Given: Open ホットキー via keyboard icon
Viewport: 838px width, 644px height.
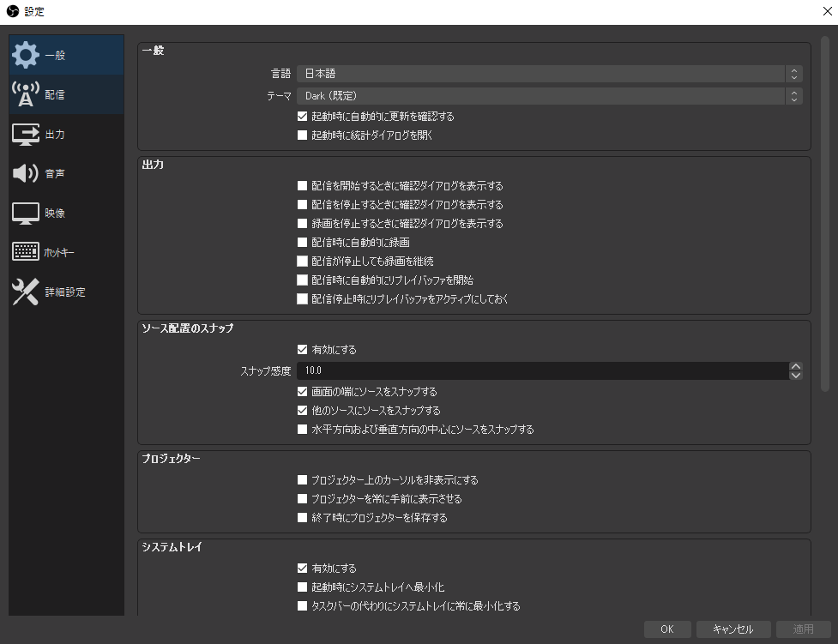Looking at the screenshot, I should click(26, 253).
